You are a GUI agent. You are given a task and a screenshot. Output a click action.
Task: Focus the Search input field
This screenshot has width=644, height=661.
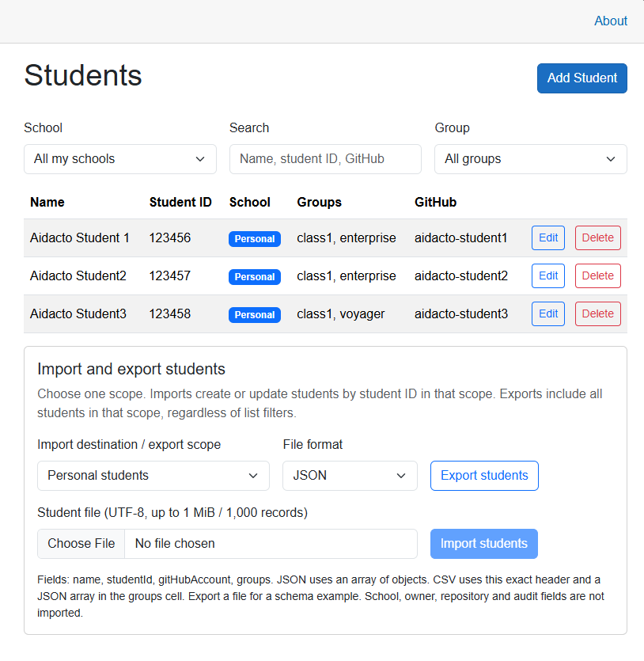point(325,159)
